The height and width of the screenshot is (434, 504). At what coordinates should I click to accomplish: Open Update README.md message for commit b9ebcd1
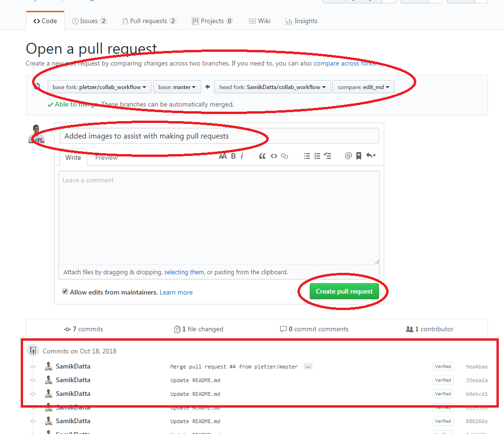click(195, 394)
